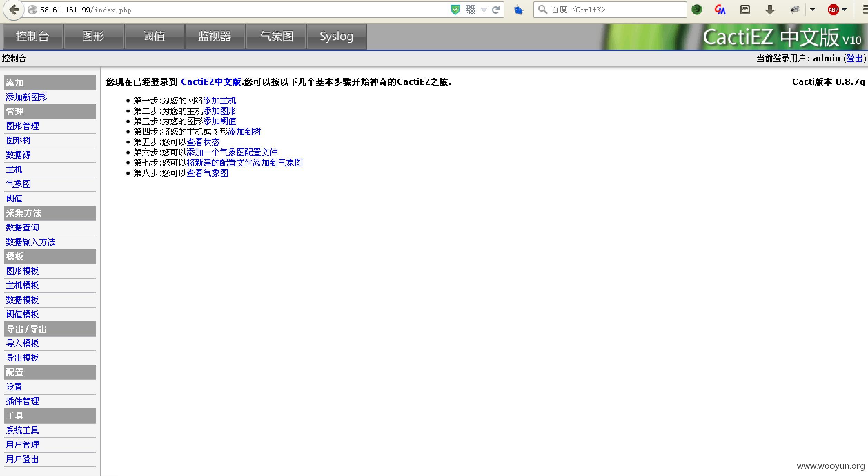Click the blue paw Baidu icon
Viewport: 868px width, 476px height.
pos(518,10)
